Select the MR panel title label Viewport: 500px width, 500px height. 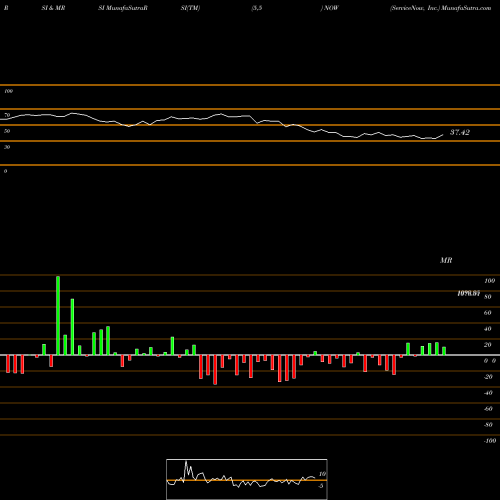click(x=446, y=260)
